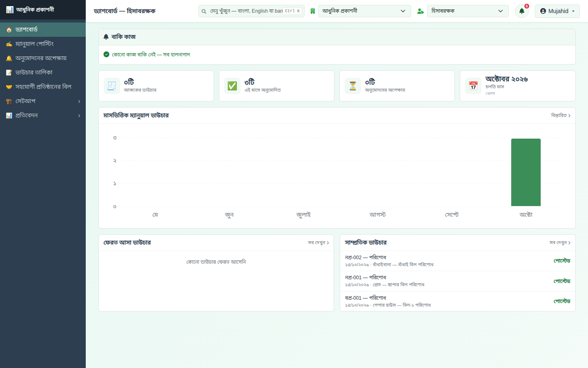Click the writing hand icon for ম্যানুয়াল পোস্টিং
Image resolution: width=588 pixels, height=368 pixels.
[x=9, y=44]
